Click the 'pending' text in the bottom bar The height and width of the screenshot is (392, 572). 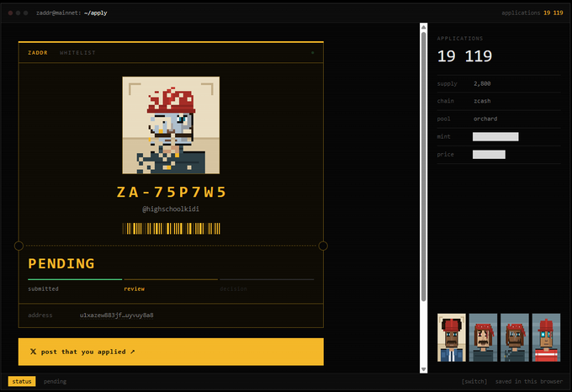[55, 381]
